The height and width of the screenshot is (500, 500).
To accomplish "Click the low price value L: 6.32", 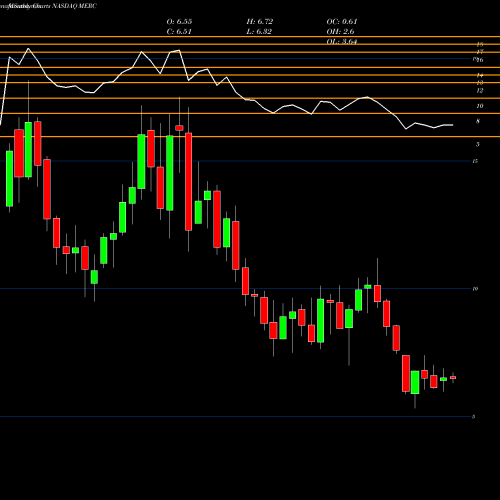I will tap(259, 32).
